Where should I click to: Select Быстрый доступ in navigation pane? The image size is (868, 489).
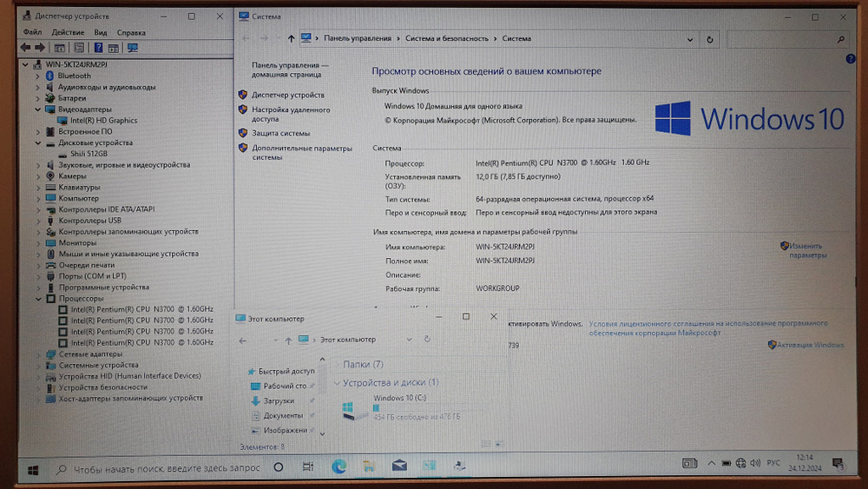tap(286, 371)
